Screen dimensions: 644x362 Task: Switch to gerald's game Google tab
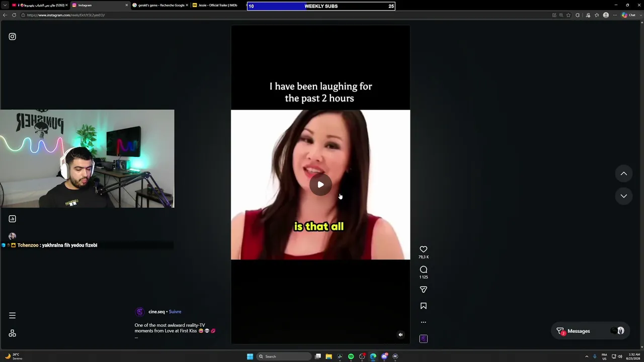pyautogui.click(x=160, y=5)
